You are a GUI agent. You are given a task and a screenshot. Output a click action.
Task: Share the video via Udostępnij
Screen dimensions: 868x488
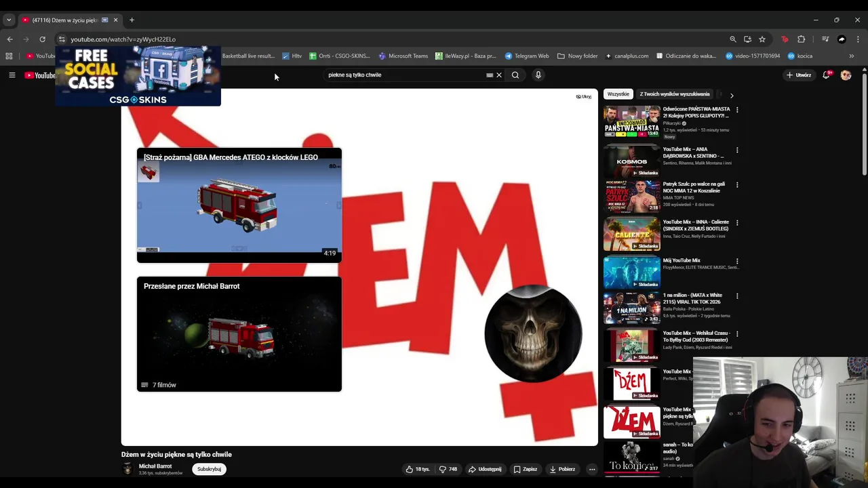[x=484, y=469]
